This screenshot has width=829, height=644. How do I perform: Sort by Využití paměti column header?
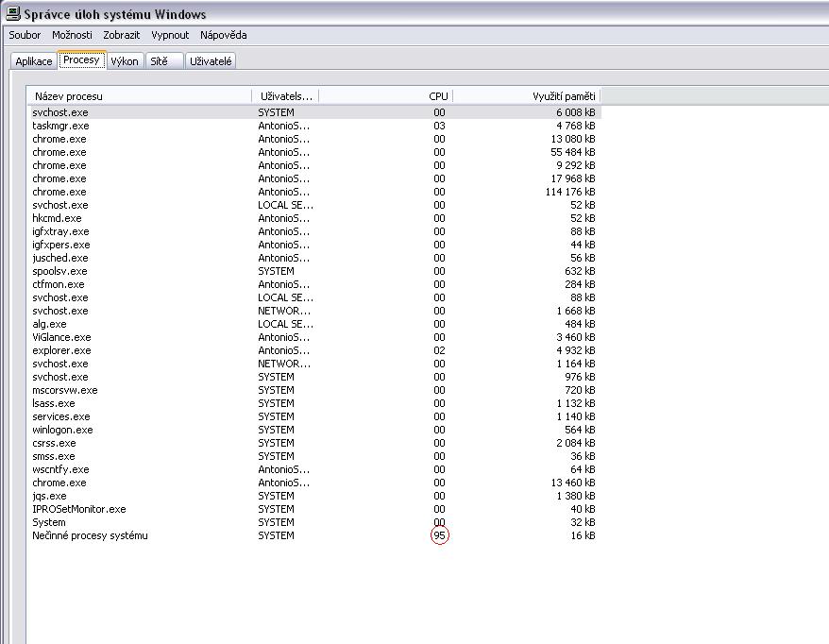point(527,96)
